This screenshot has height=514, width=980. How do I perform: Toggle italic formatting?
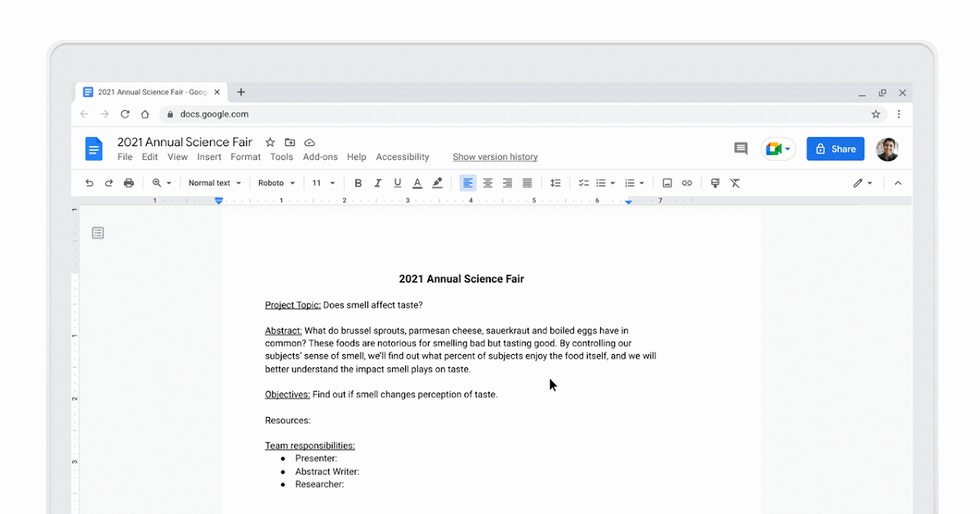377,183
